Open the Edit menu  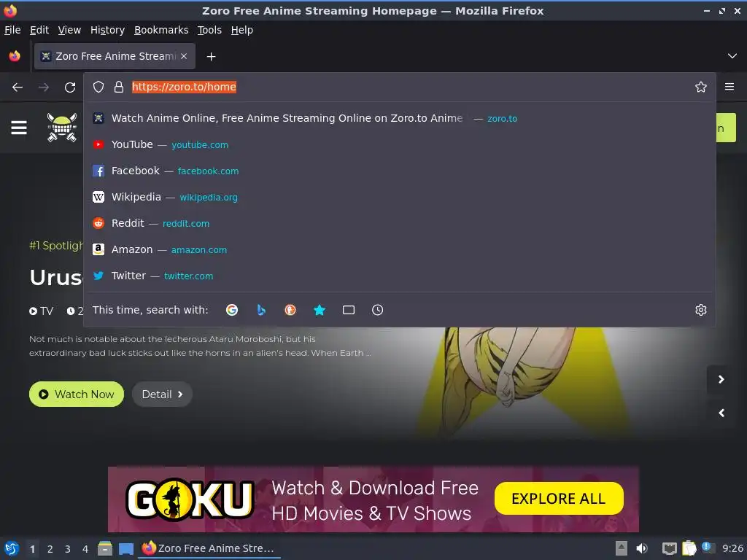39,30
